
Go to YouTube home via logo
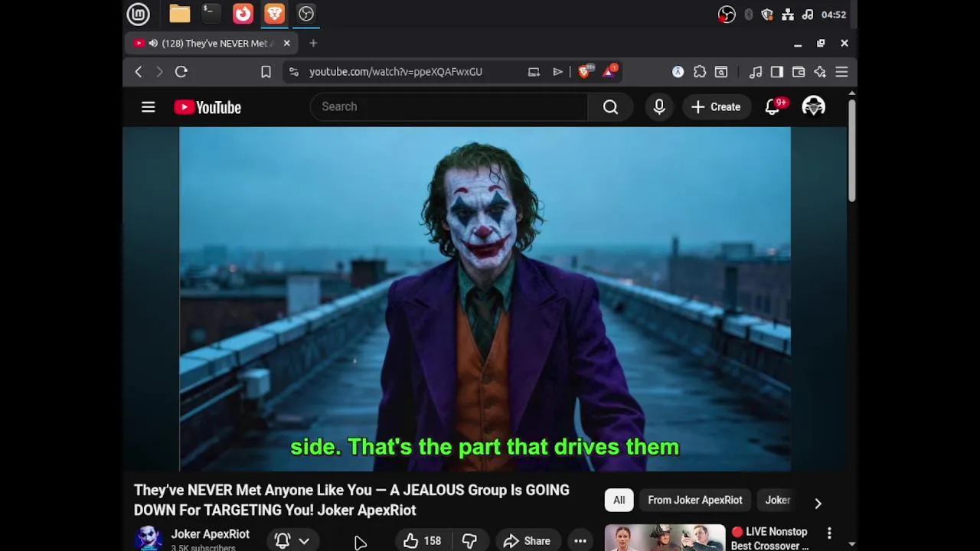207,107
